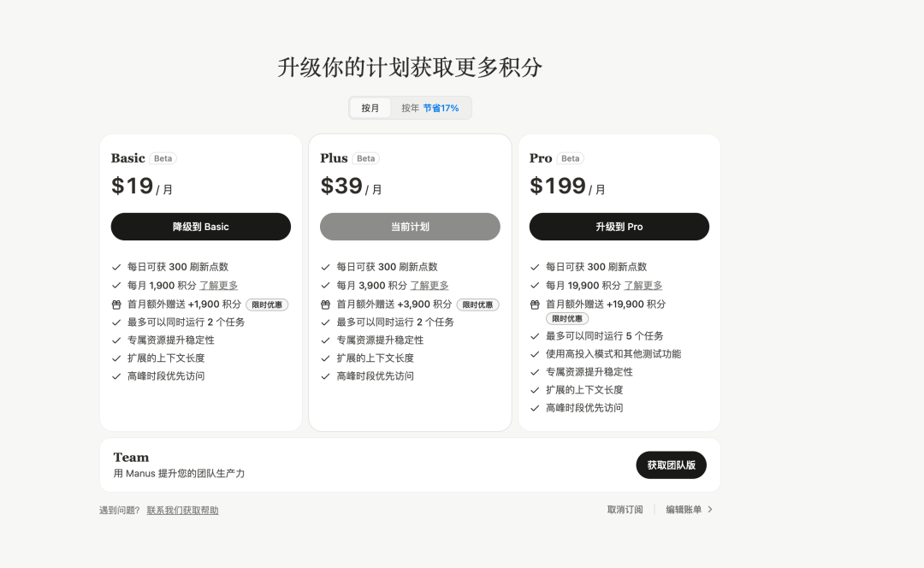Click the Plus plan title
The height and width of the screenshot is (568, 924).
(x=334, y=158)
